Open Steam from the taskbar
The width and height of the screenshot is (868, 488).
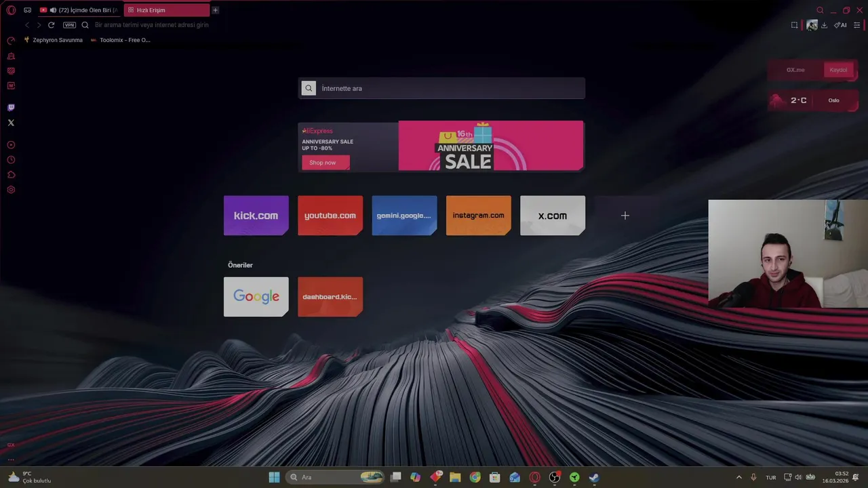point(593,477)
